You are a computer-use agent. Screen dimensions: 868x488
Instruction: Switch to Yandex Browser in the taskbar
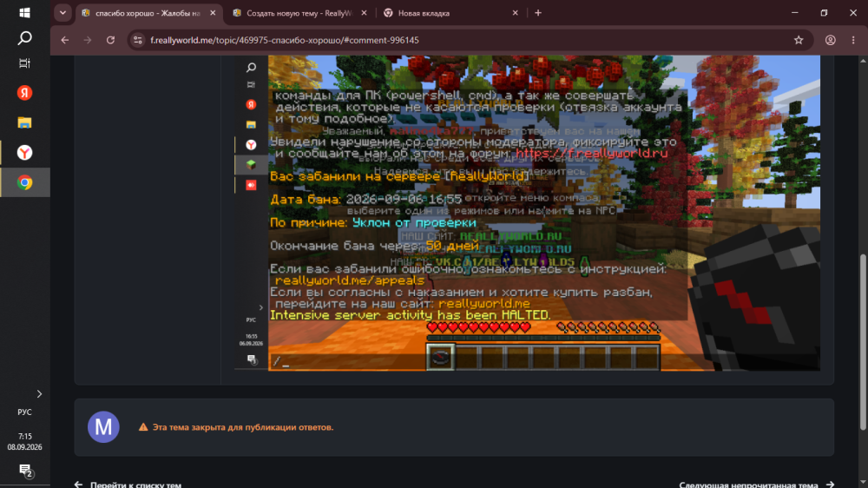[x=24, y=152]
